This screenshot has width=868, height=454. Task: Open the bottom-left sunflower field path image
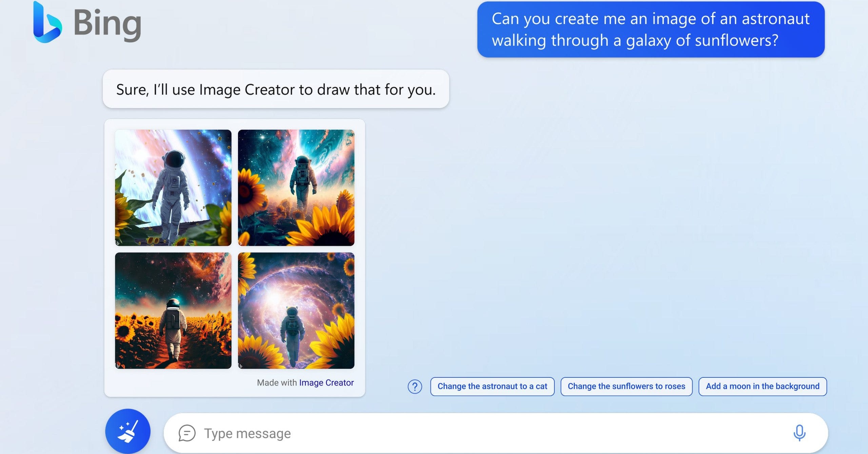coord(173,310)
